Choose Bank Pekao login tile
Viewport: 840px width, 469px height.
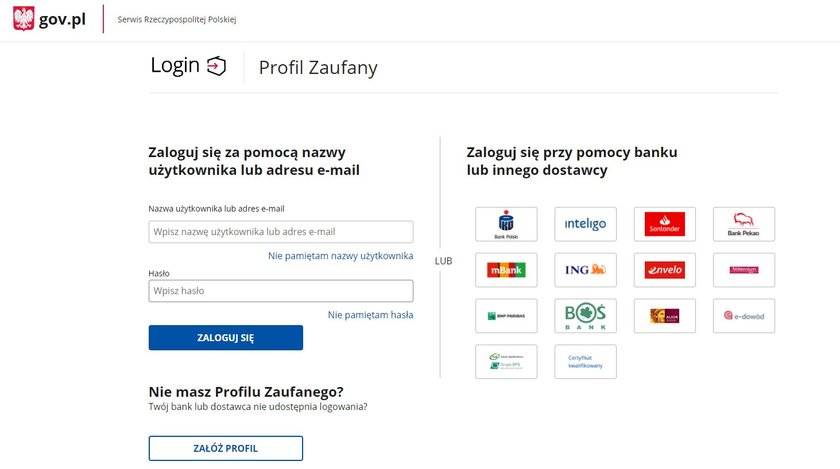pos(744,224)
